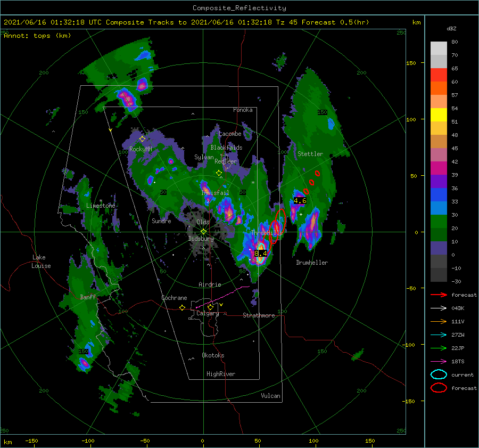This screenshot has width=479, height=448.
Task: Click the Airdrie city label
Action: click(x=210, y=284)
